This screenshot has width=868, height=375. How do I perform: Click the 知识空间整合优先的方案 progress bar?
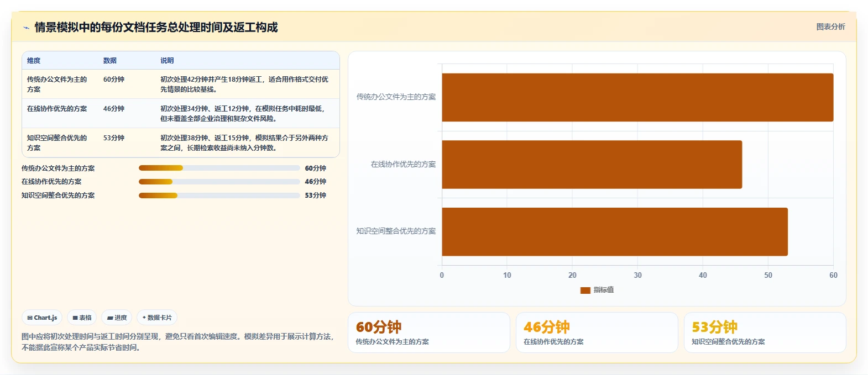(x=219, y=195)
